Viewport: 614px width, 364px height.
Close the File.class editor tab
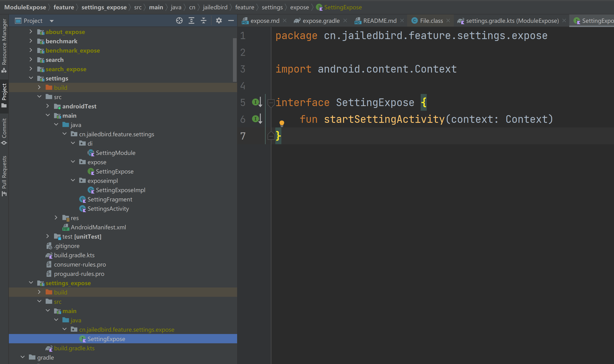448,21
